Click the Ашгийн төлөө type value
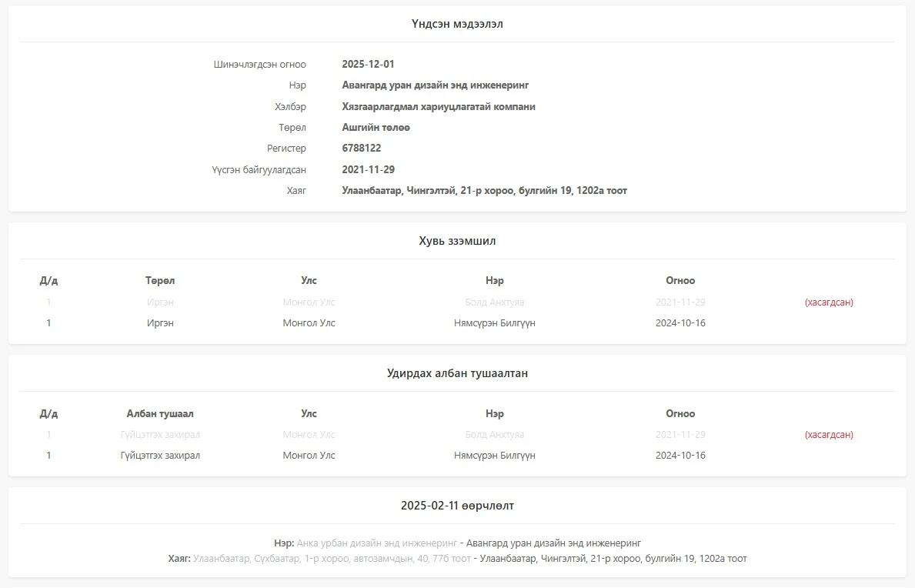 coord(376,128)
